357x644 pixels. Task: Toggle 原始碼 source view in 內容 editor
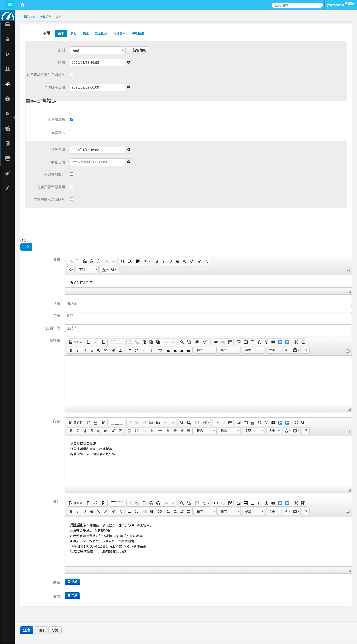76,423
